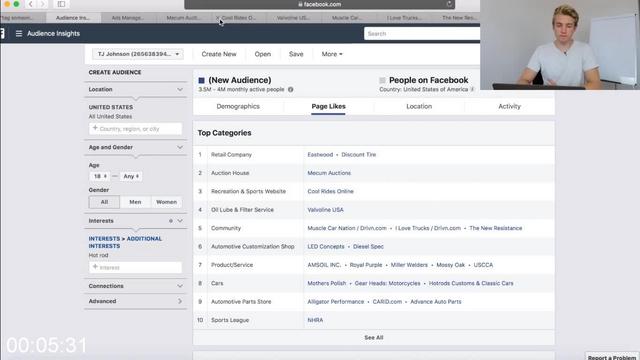The image size is (640, 360).
Task: Open the hamburger menu beside Audience Insights
Action: [x=19, y=33]
